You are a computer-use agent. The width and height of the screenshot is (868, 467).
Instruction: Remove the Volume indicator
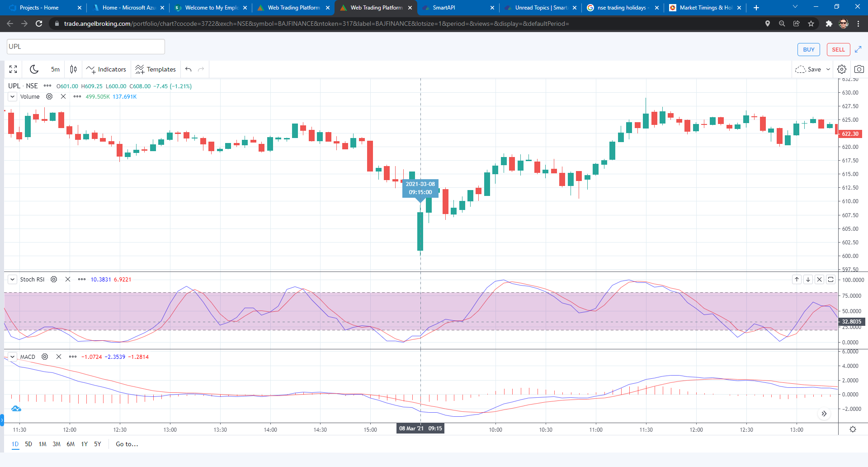tap(63, 96)
